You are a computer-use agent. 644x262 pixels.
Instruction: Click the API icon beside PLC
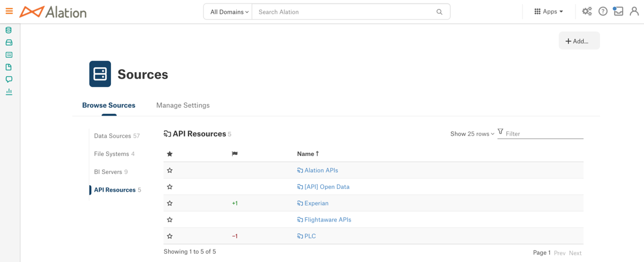300,236
